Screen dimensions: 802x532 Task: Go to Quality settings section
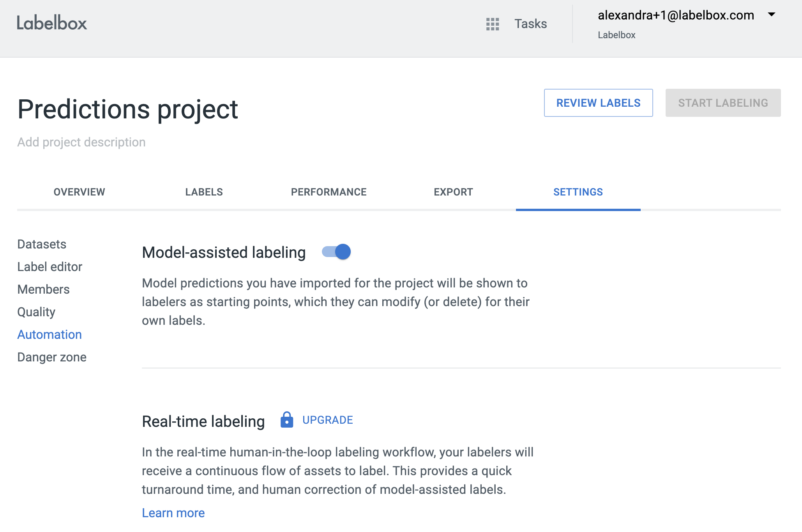coord(36,312)
